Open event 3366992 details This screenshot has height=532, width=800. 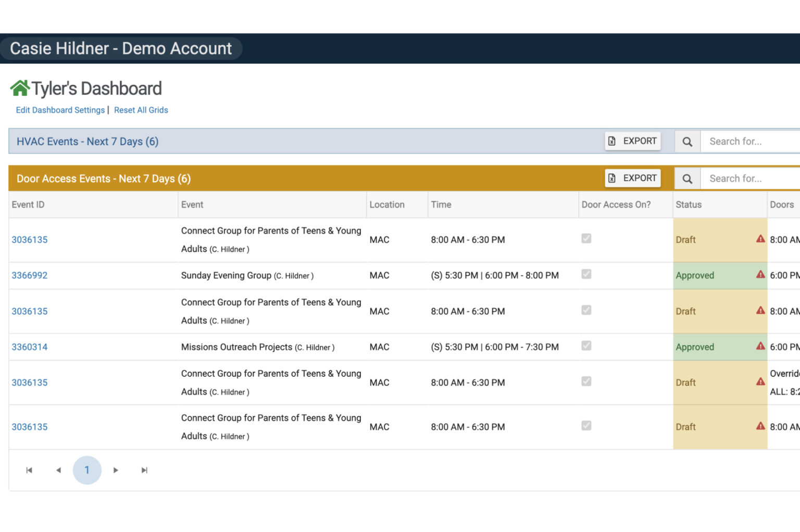click(29, 275)
